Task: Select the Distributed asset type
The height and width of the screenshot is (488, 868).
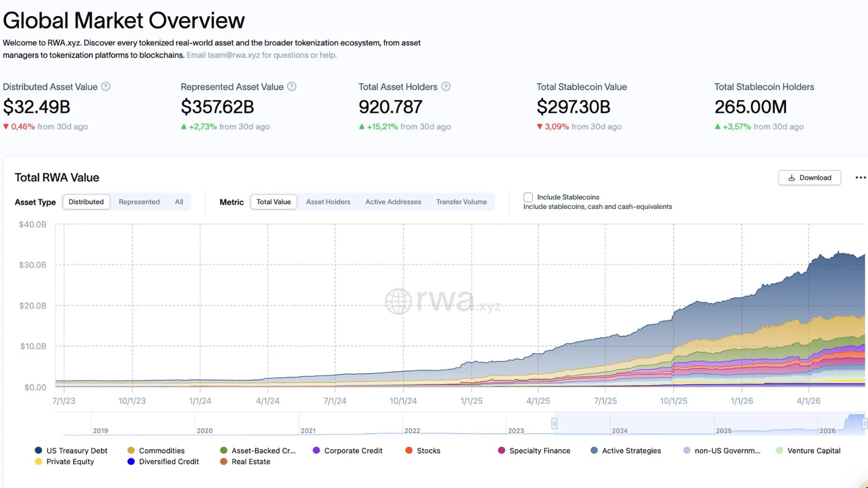Action: tap(86, 202)
